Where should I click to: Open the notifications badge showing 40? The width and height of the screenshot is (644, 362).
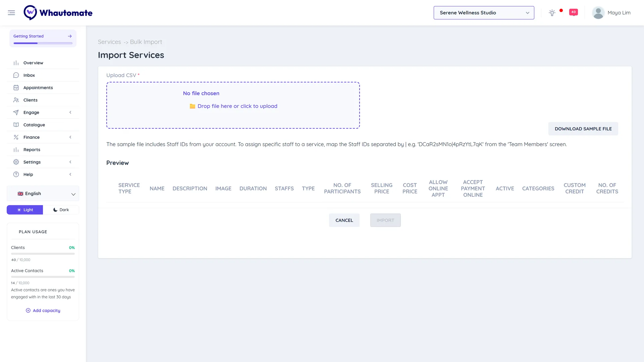573,12
